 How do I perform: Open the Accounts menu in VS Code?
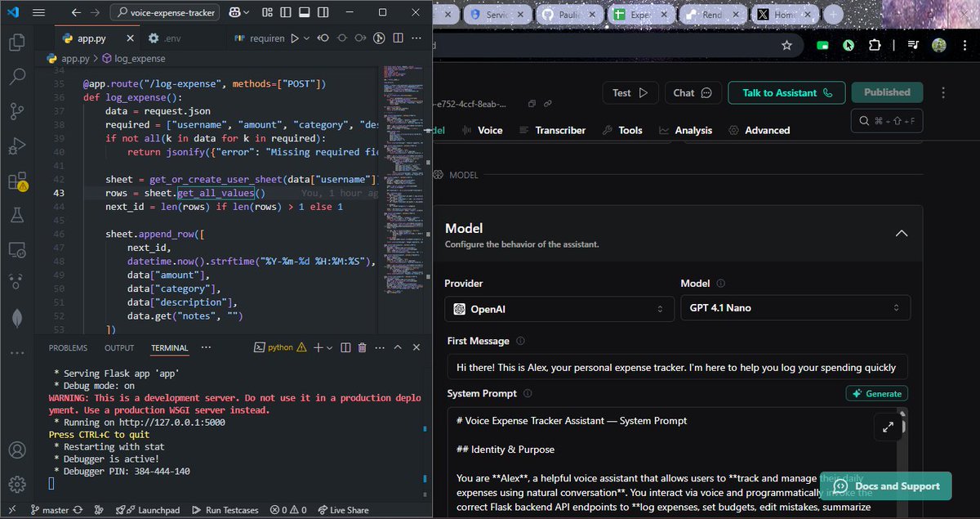point(17,450)
